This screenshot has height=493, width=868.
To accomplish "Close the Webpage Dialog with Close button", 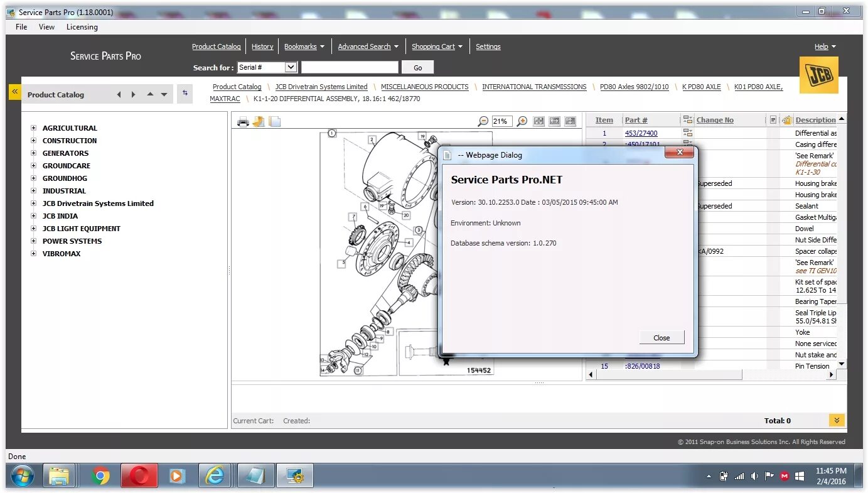I will click(662, 337).
